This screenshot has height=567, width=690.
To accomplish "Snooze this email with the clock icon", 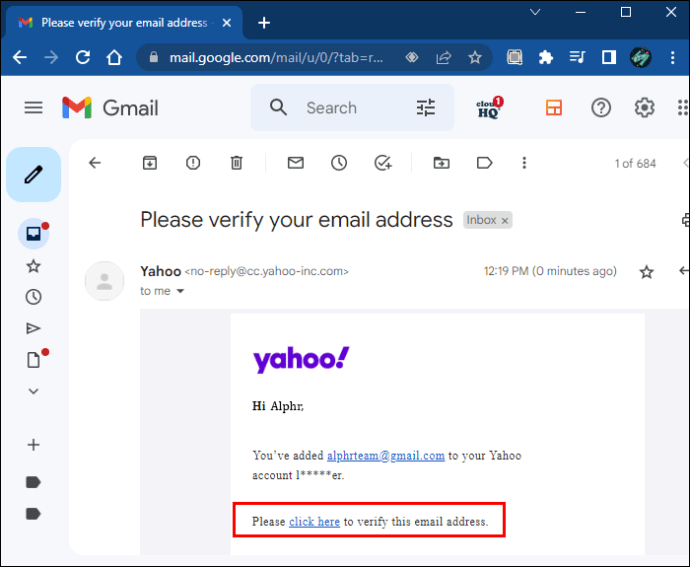I will 339,163.
